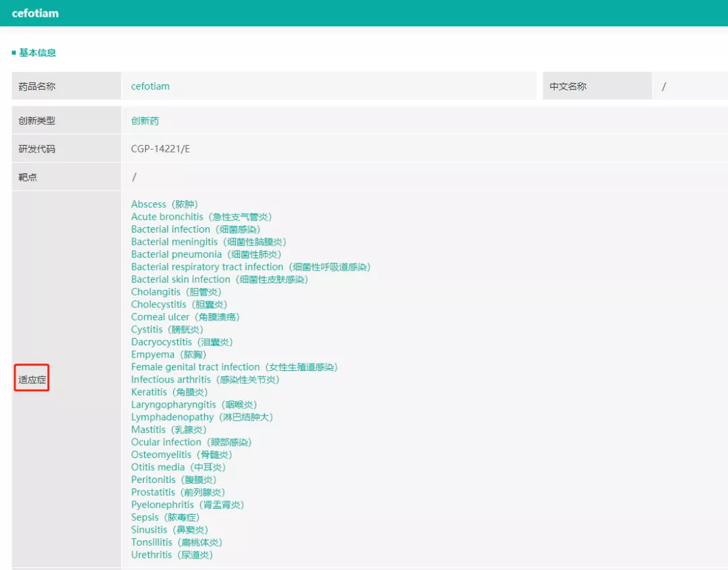Click the cefotiam page header title
This screenshot has width=728, height=570.
click(x=35, y=13)
